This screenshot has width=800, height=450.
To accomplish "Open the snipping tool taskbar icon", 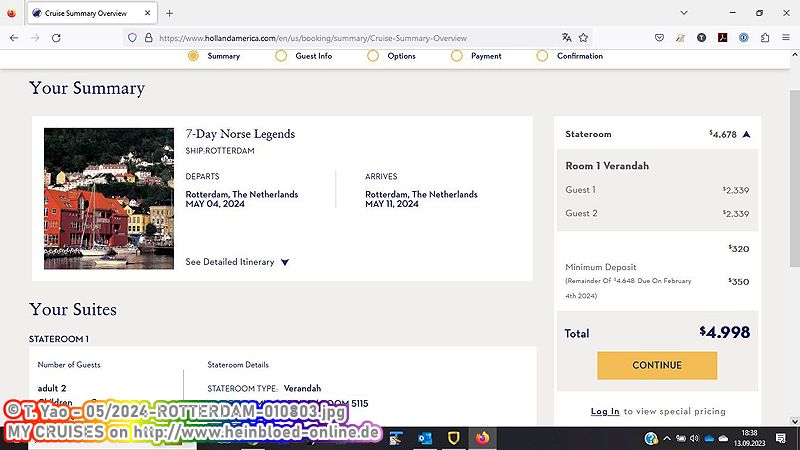I will pos(395,438).
